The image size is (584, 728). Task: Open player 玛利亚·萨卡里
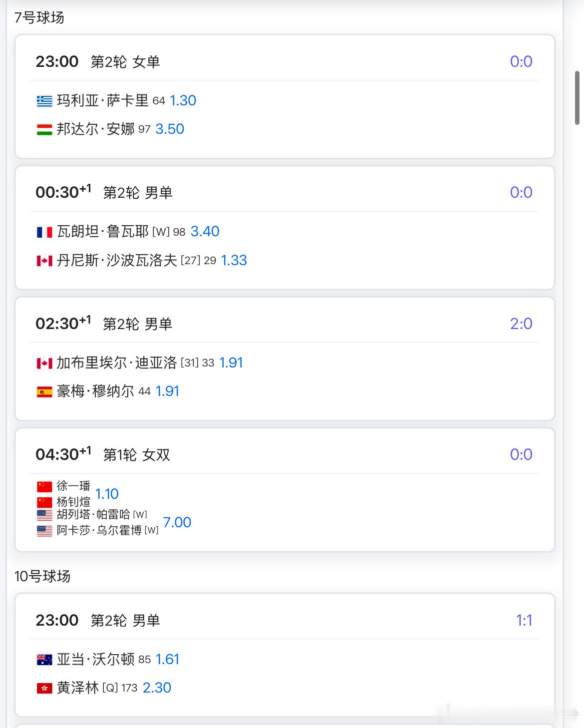point(102,101)
